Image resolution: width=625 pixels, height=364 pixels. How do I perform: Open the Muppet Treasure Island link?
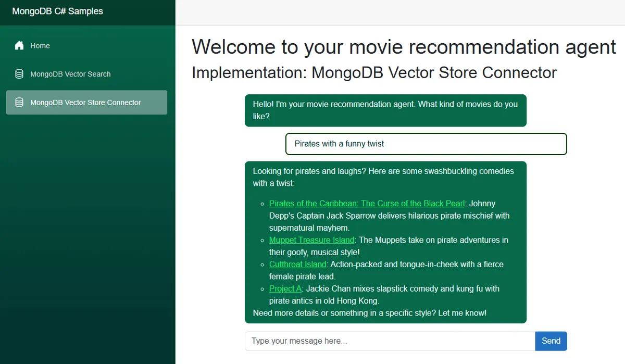point(311,240)
